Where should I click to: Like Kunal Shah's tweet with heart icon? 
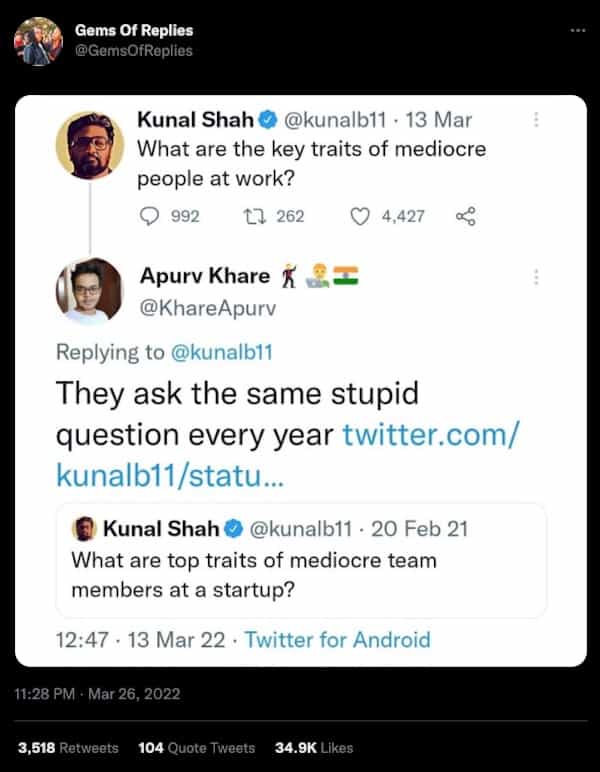coord(361,216)
